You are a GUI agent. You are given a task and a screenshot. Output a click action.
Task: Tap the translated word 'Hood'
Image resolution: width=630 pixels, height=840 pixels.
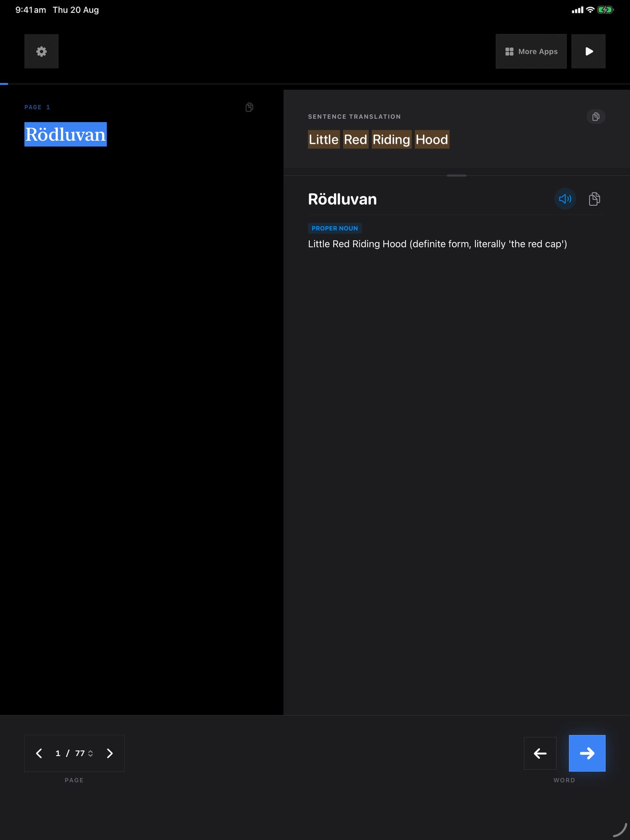point(432,139)
